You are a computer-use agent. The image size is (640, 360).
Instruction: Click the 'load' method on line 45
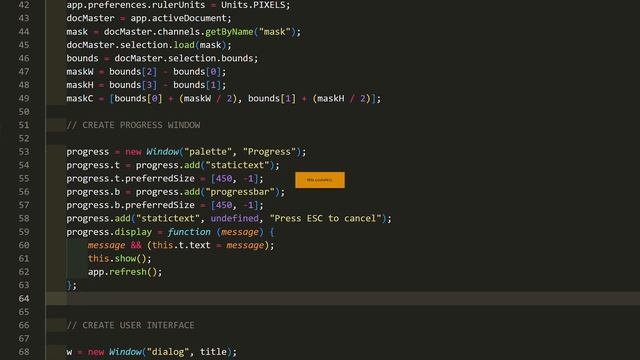coord(184,45)
